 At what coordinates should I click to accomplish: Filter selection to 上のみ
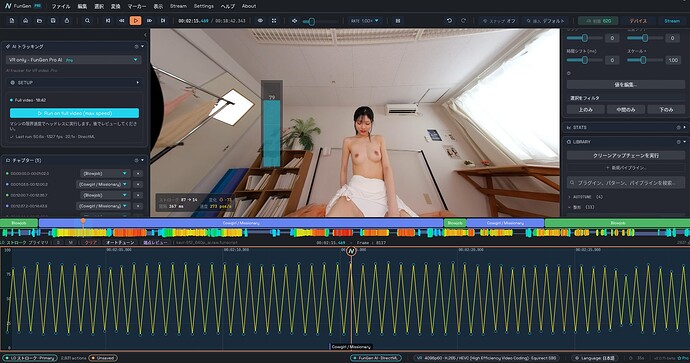coord(586,110)
